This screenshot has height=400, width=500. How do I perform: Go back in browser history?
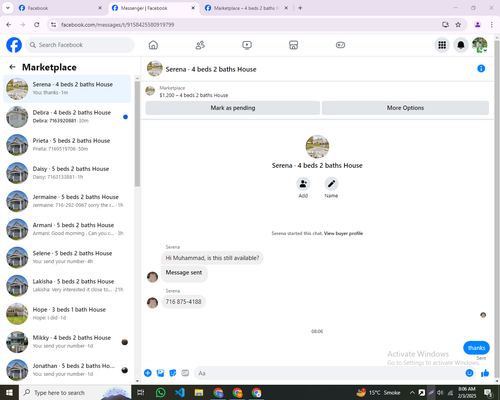pyautogui.click(x=9, y=25)
